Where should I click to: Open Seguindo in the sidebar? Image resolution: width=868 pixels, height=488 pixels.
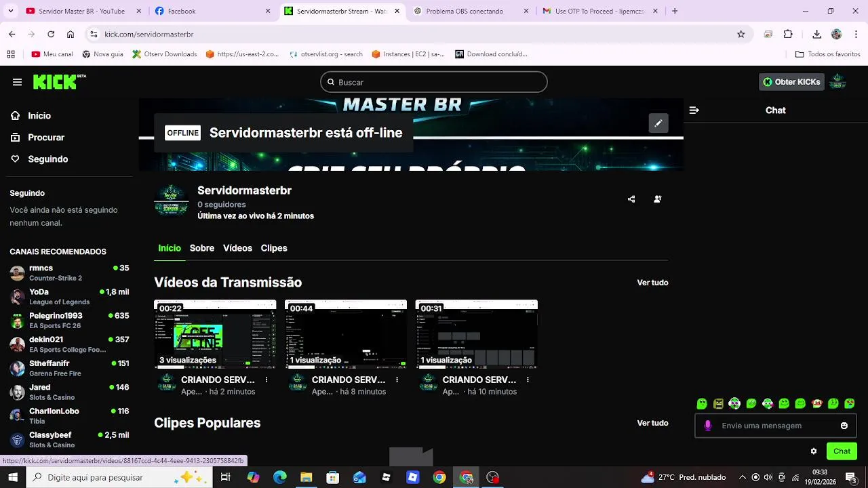[x=48, y=159]
